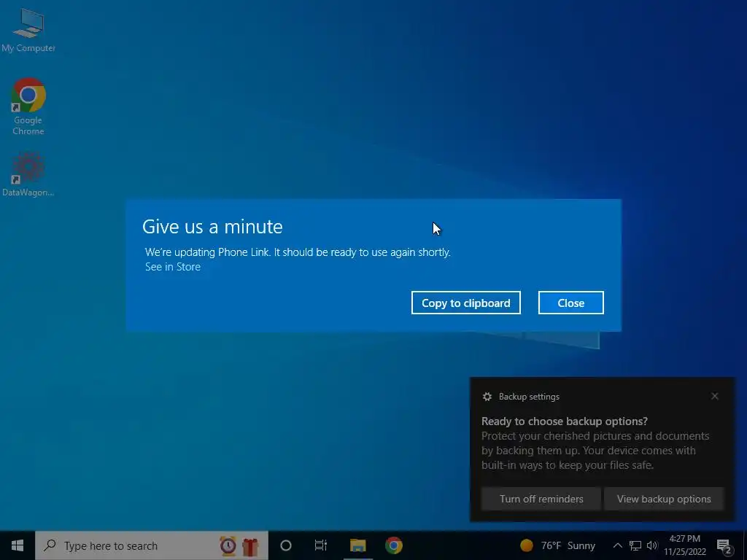Open Backup settings gear icon
747x560 pixels.
(487, 397)
